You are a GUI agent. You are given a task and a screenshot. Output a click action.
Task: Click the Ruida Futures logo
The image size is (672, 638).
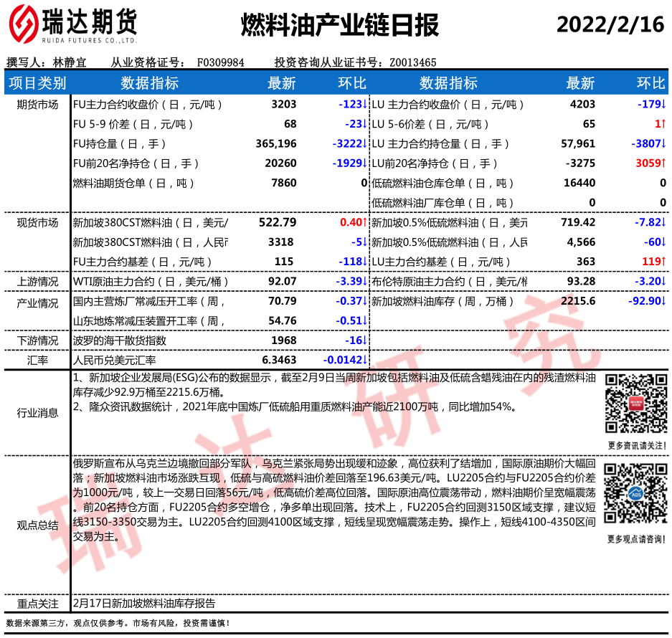72,27
